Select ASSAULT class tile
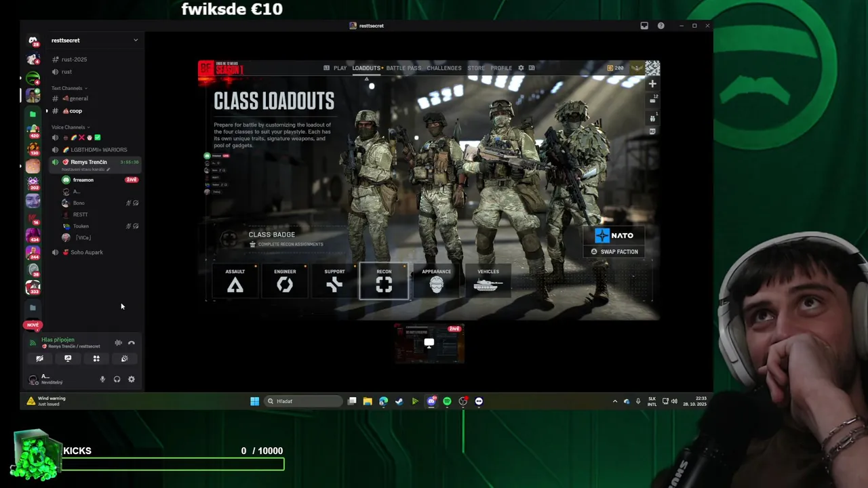Image resolution: width=868 pixels, height=488 pixels. pyautogui.click(x=235, y=281)
